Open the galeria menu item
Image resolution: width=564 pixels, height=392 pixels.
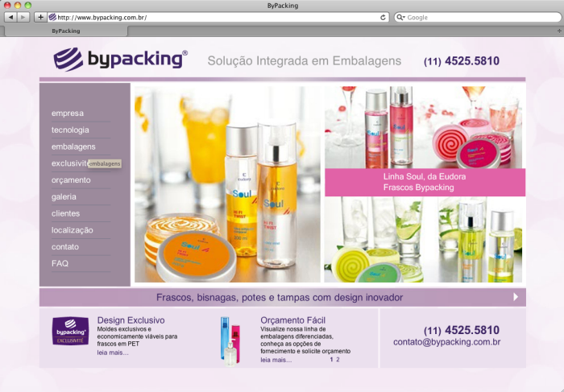click(x=64, y=196)
